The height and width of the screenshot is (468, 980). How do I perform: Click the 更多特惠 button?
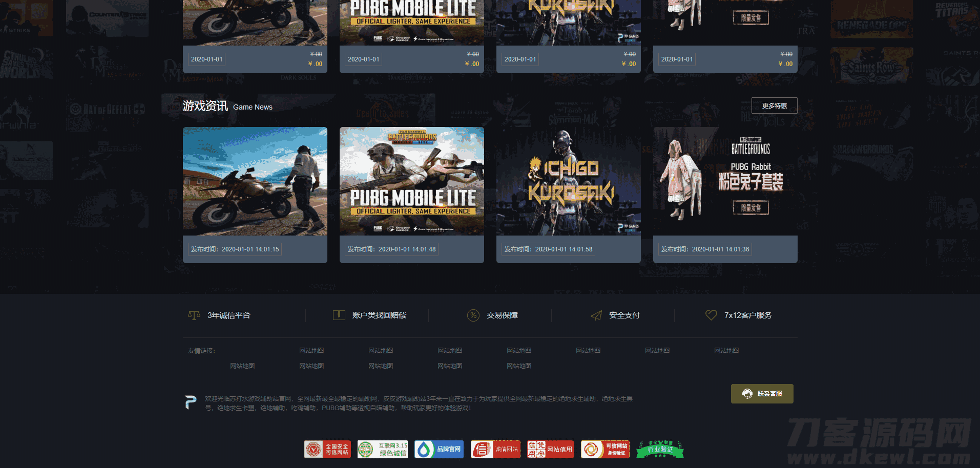click(775, 105)
